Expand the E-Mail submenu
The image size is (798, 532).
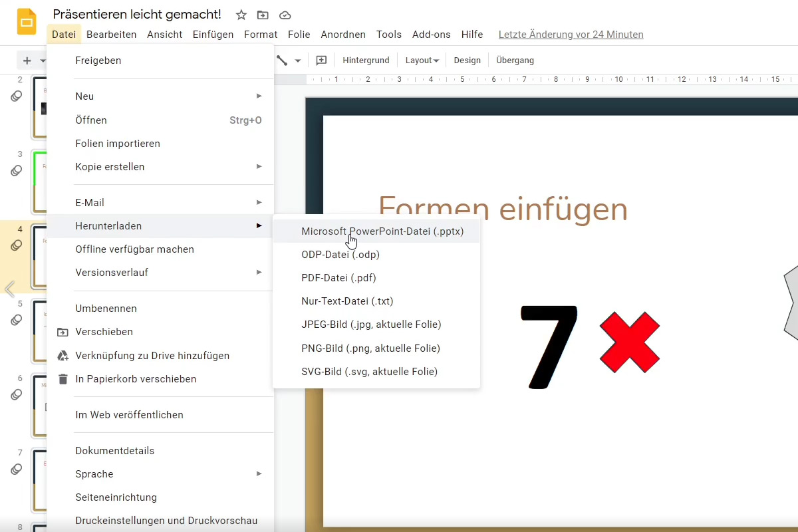(x=160, y=203)
